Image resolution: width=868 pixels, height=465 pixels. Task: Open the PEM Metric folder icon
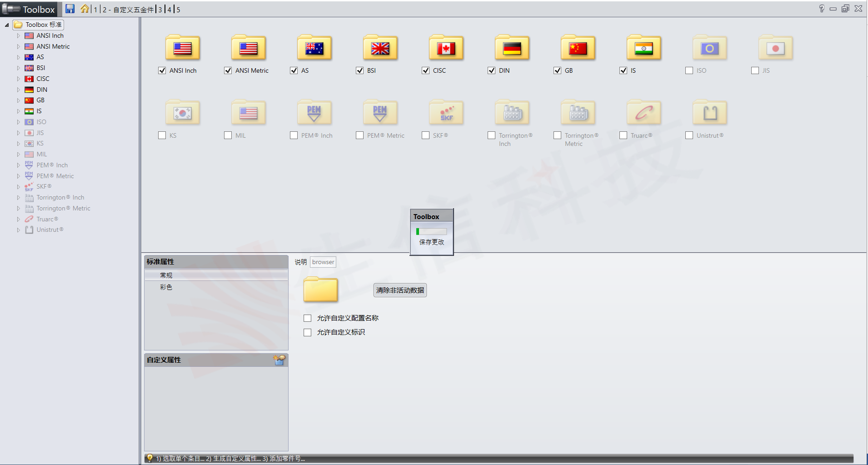(380, 113)
